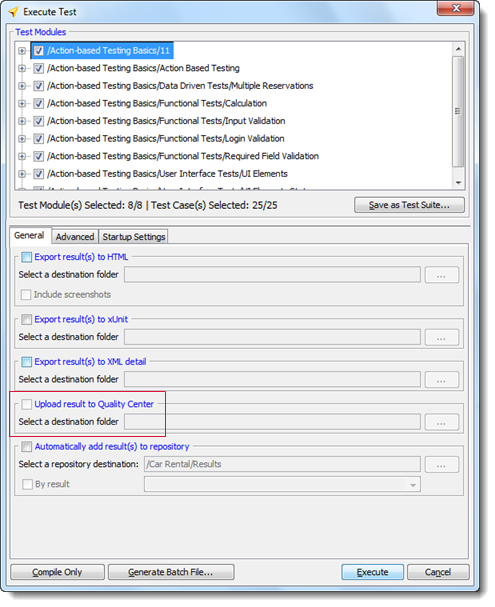Click the Test Modules vertical scrollbar thumb
The height and width of the screenshot is (607, 495).
(x=458, y=111)
